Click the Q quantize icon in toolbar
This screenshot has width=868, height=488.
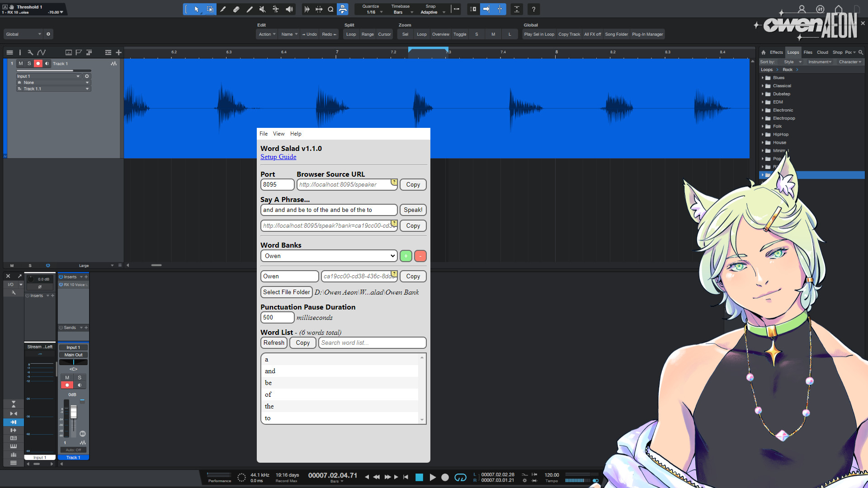pos(330,9)
